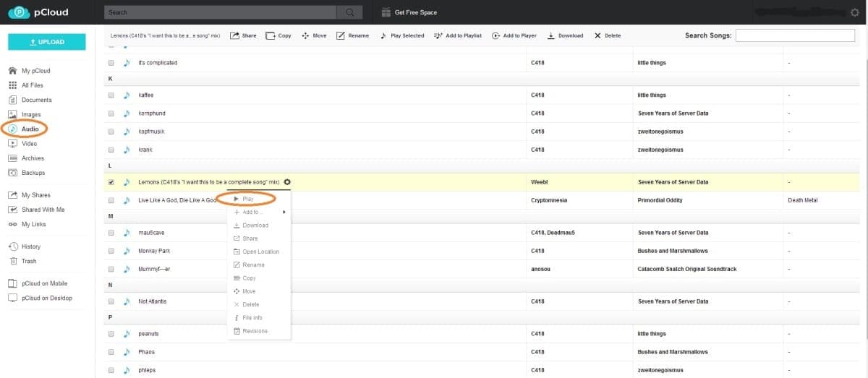This screenshot has width=868, height=378.
Task: Click Add to Playlist in the toolbar
Action: (x=458, y=35)
